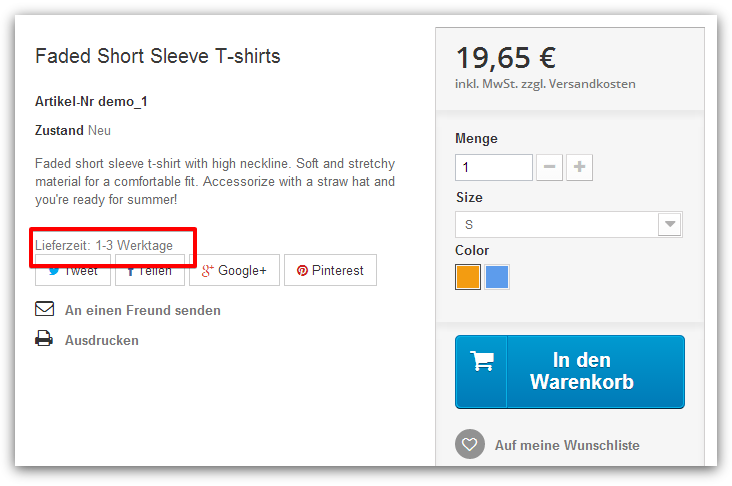
Task: Open the Size dropdown
Action: coord(568,224)
